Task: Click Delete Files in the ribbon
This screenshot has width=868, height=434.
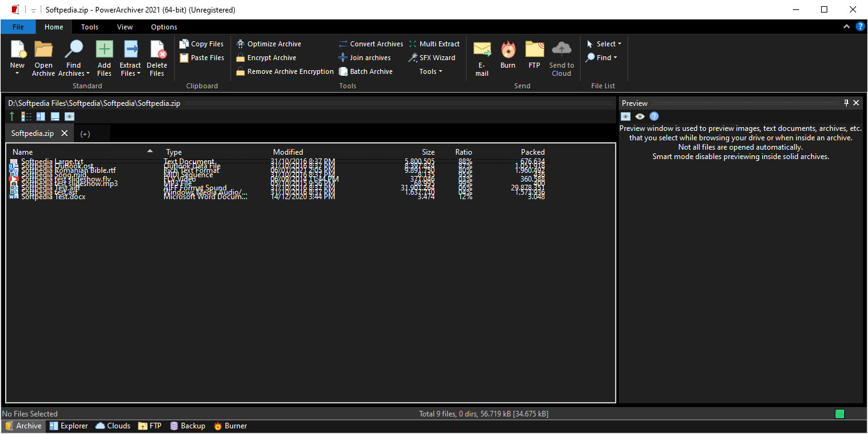Action: point(157,50)
